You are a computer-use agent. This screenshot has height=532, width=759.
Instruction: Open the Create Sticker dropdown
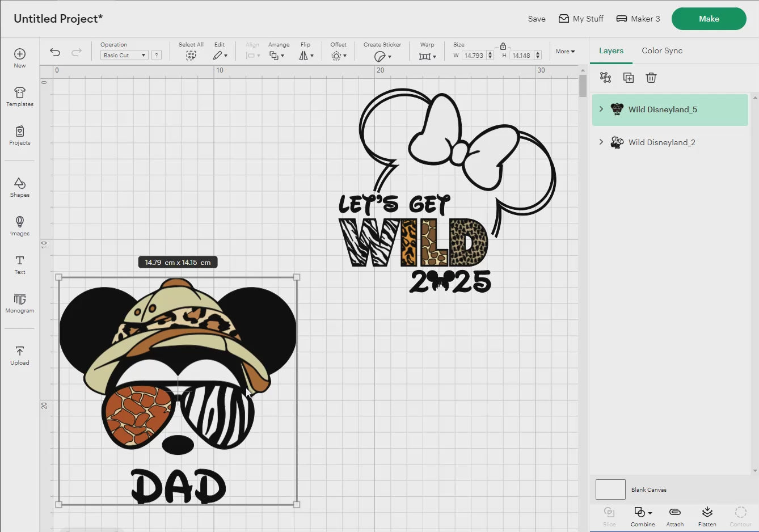(x=383, y=56)
